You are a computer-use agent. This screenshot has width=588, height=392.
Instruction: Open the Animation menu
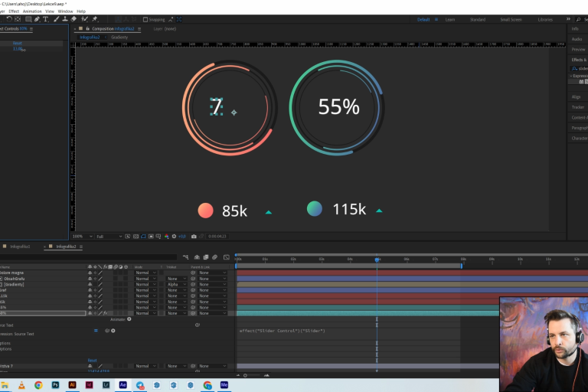(32, 11)
